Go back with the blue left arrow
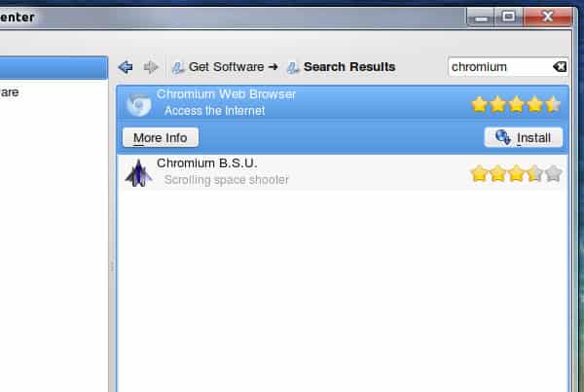This screenshot has width=584, height=392. [126, 67]
